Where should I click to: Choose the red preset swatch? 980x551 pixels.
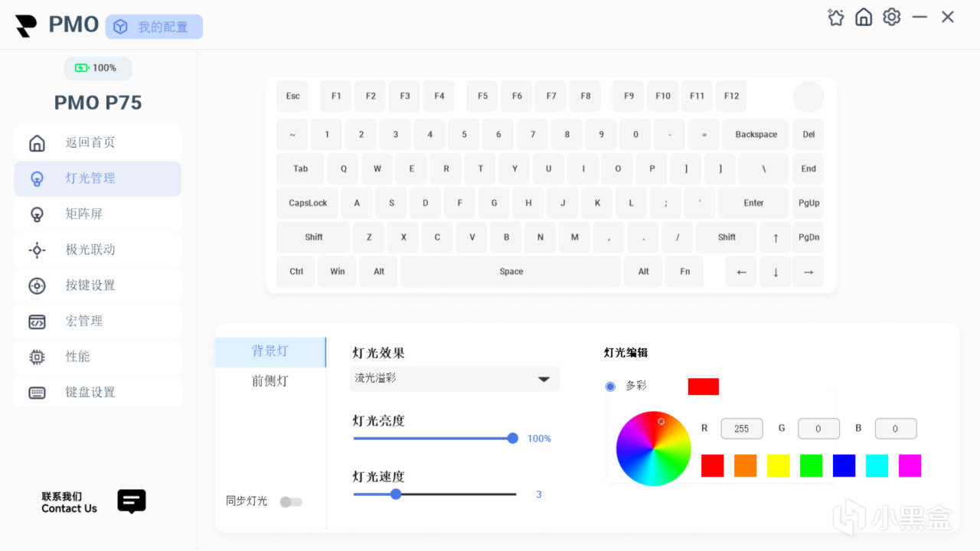pyautogui.click(x=713, y=465)
